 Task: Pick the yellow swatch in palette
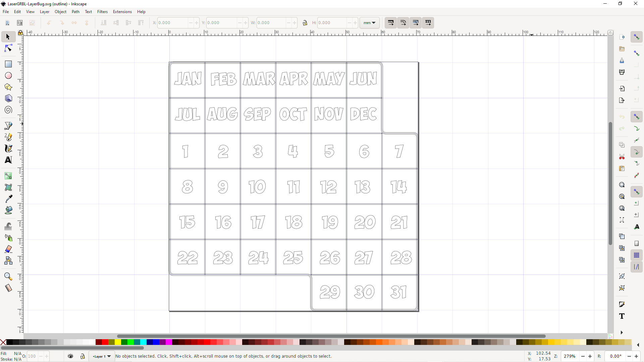118,342
